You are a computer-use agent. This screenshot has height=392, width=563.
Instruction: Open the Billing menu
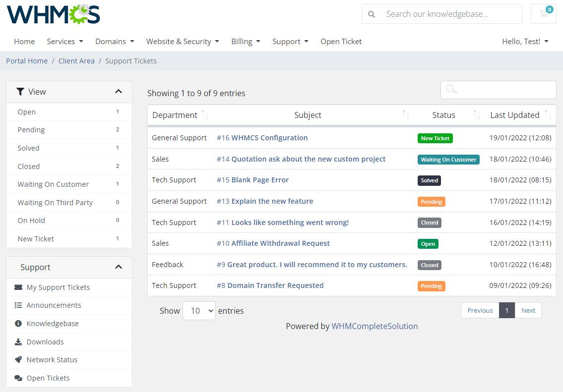(246, 41)
